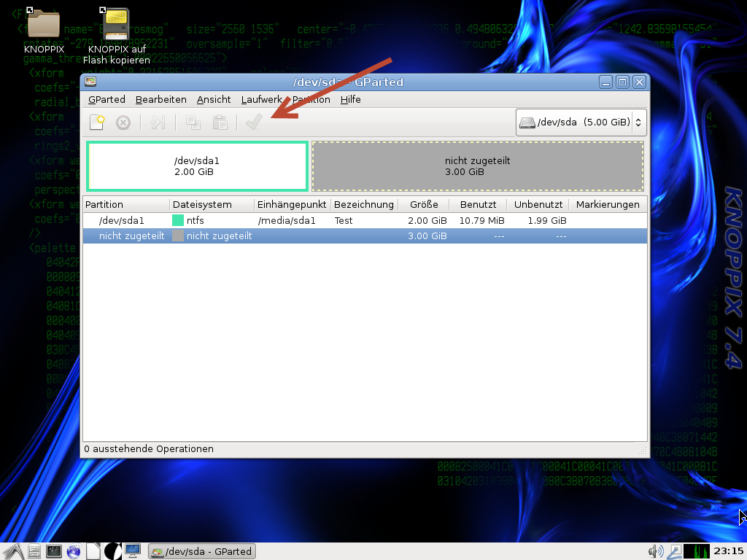Maximize the GParted window
Screen dimensions: 747x560
[x=622, y=82]
